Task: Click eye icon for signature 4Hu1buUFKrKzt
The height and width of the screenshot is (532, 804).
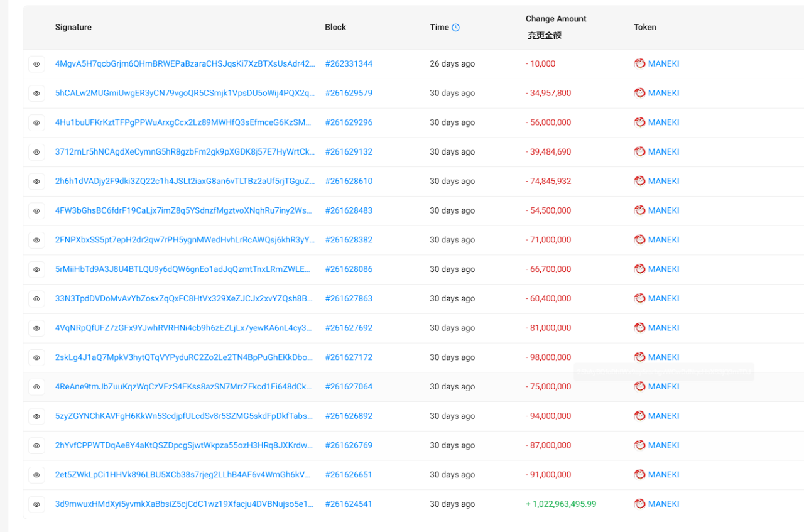Action: (x=36, y=122)
